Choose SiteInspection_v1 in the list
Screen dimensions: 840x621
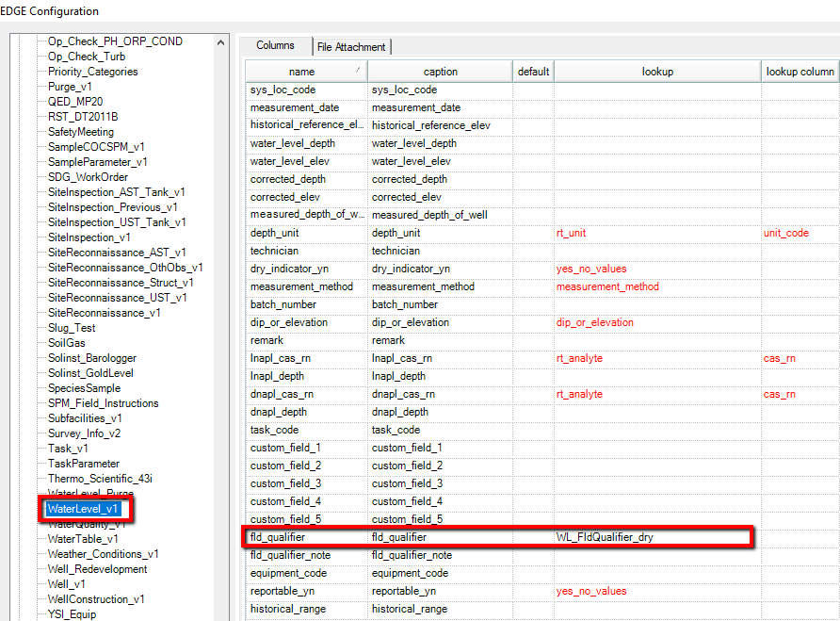click(89, 237)
